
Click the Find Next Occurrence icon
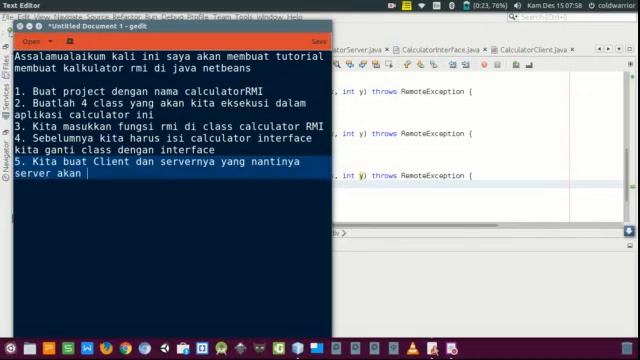(x=362, y=64)
